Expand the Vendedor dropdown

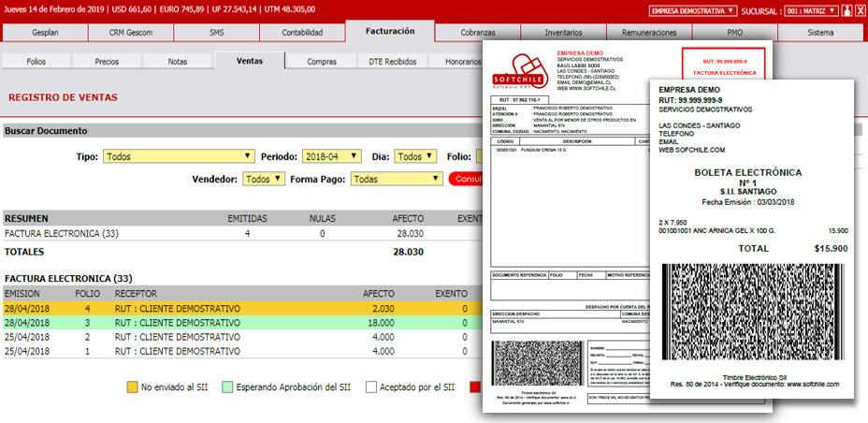pyautogui.click(x=263, y=179)
